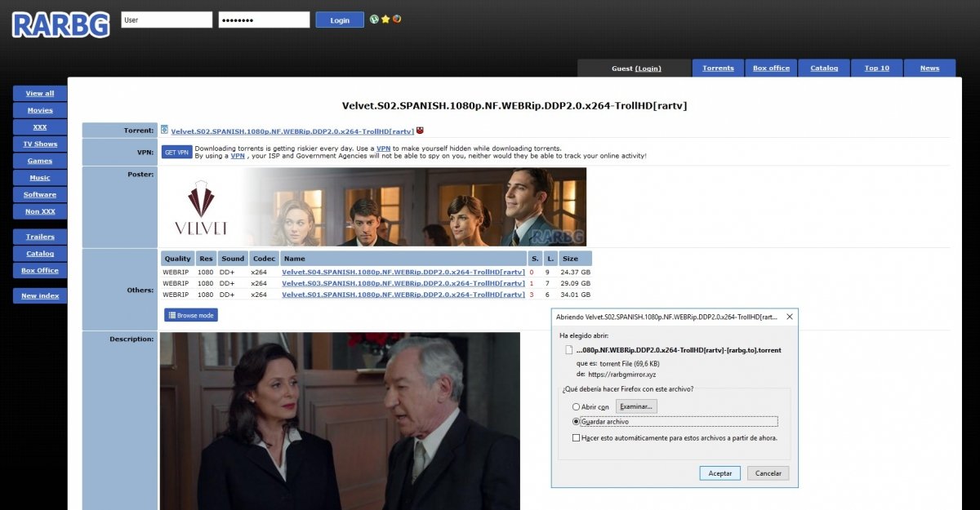Open the Box office tab
This screenshot has height=510, width=980.
coord(771,68)
